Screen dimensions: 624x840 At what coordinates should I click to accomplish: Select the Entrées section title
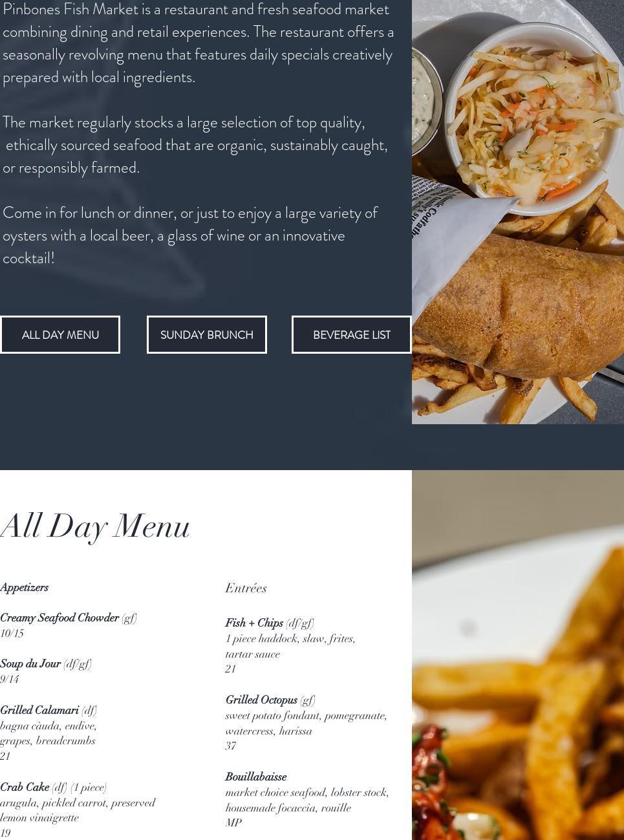tap(246, 588)
